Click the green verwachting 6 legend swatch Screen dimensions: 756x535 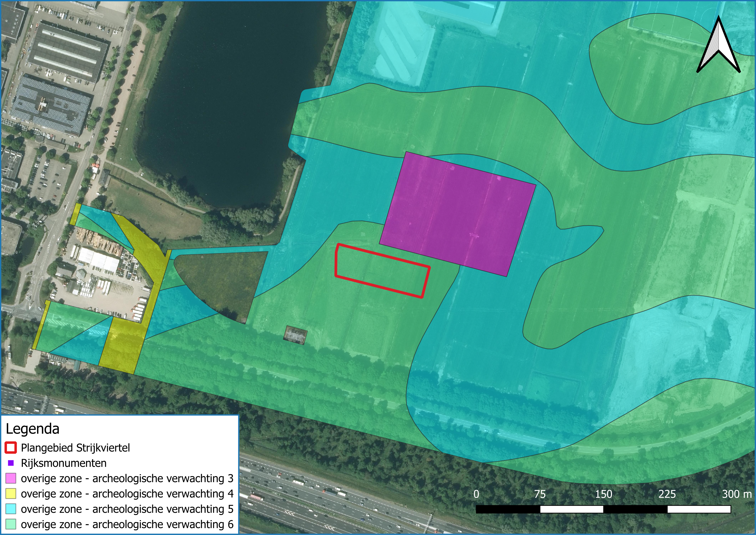[x=11, y=524]
